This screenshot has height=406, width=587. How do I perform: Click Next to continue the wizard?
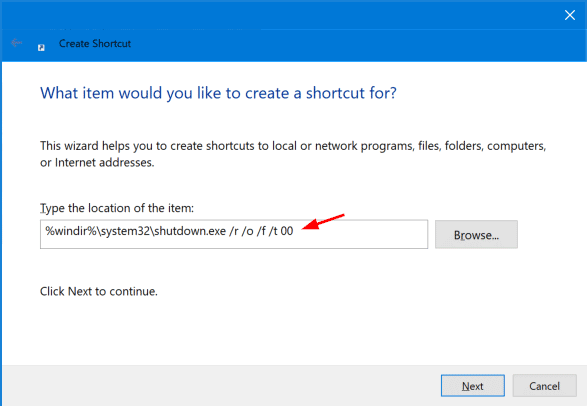[x=472, y=385]
